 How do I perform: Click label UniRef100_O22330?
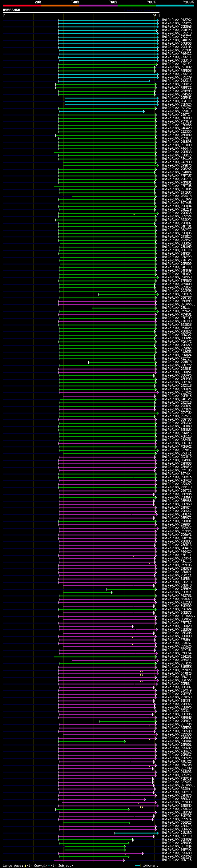(177, 132)
